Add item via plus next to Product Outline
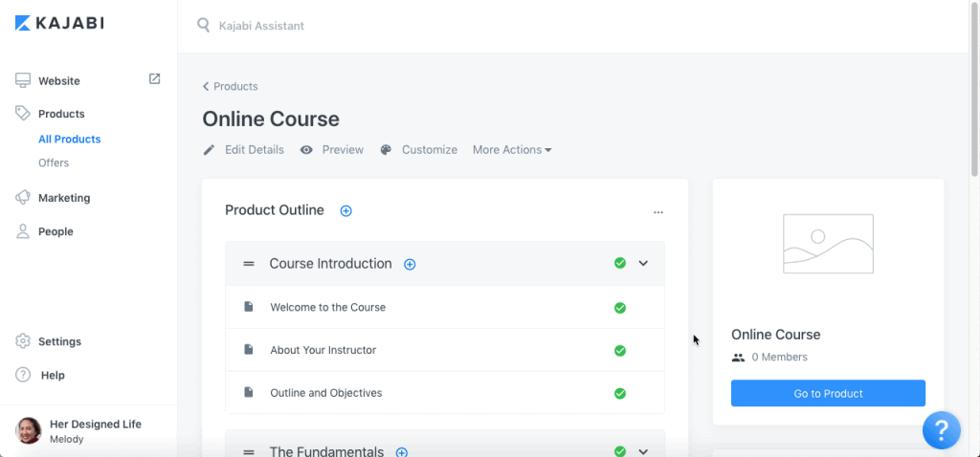 [346, 211]
